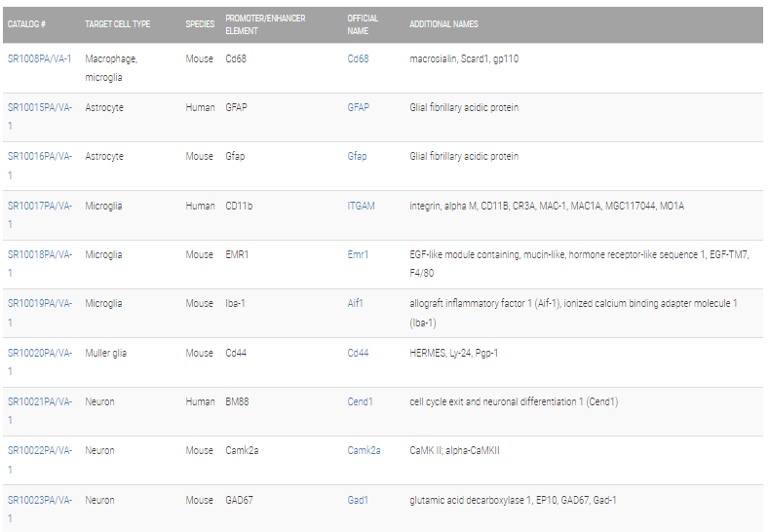The height and width of the screenshot is (532, 770).
Task: Click the Gad1 official name link
Action: [x=358, y=500]
